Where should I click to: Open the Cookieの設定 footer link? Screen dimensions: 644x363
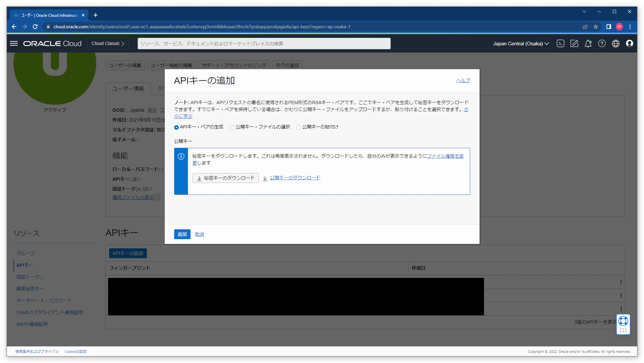[x=76, y=352]
